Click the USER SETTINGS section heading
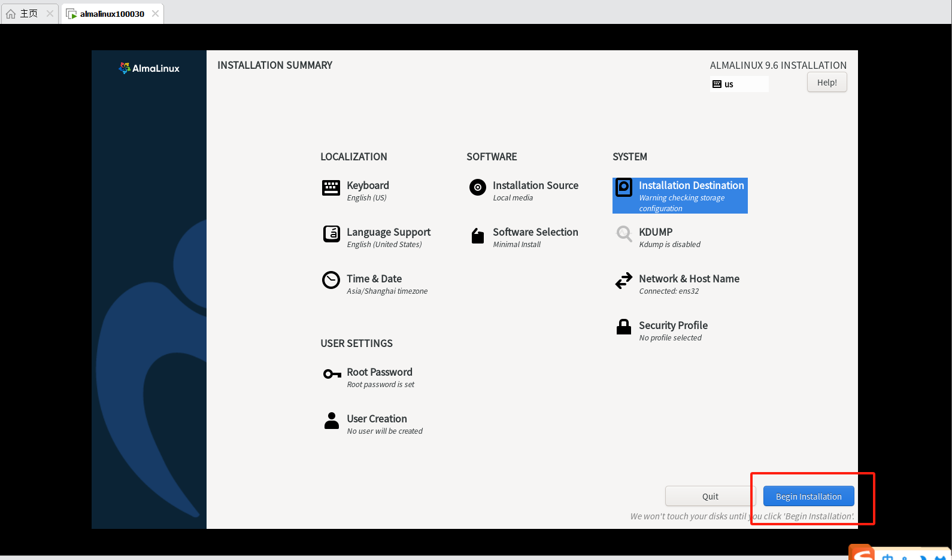The image size is (952, 560). point(357,343)
